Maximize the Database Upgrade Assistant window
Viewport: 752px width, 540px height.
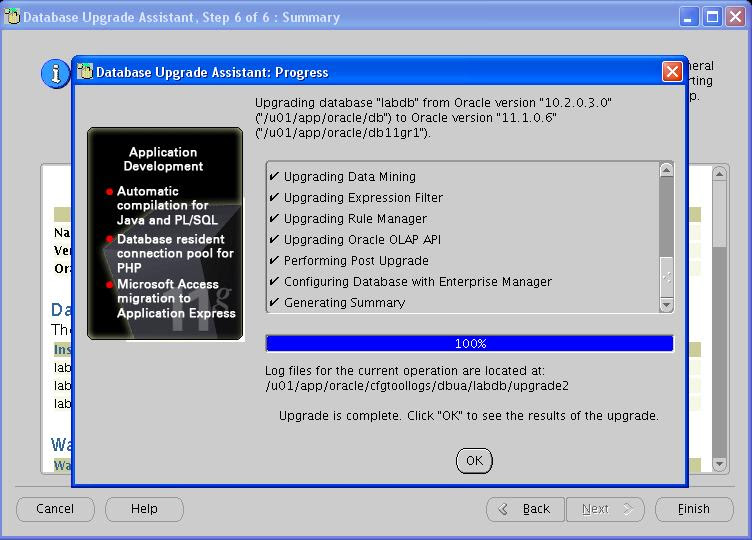712,18
